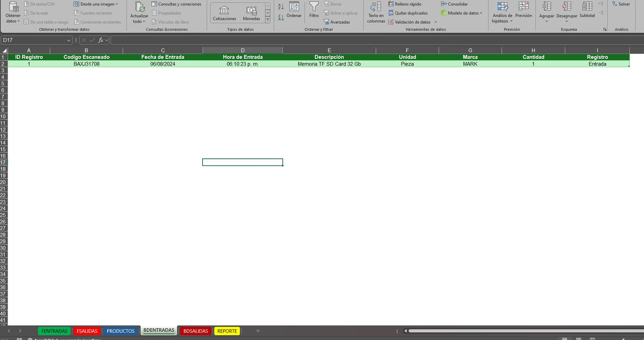
Task: Add a new sheet with plus button
Action: pos(258,331)
